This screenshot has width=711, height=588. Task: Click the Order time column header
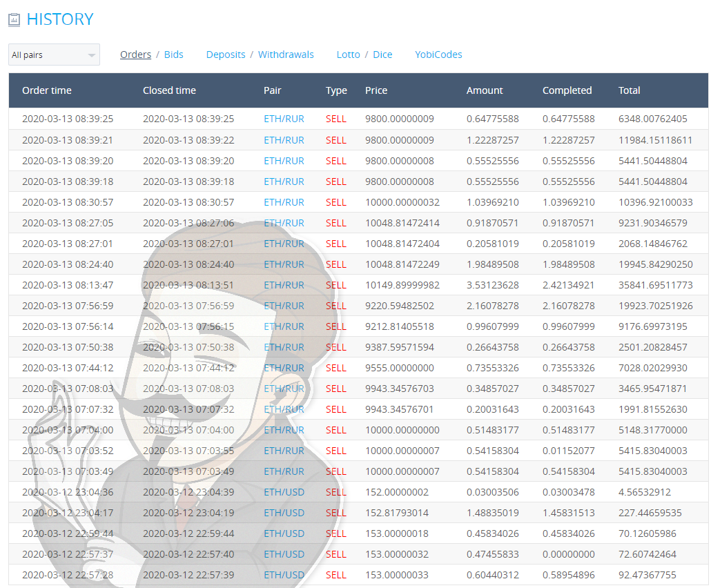(47, 90)
